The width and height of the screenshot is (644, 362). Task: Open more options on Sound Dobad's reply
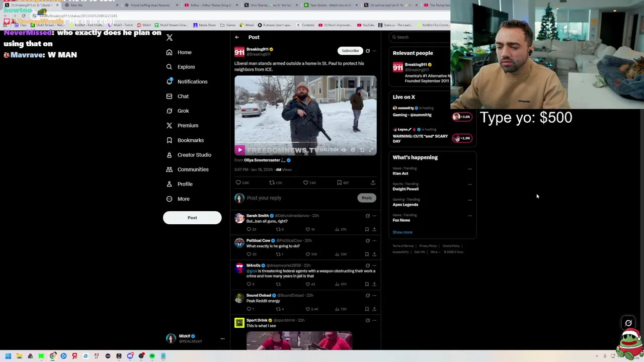point(374,296)
